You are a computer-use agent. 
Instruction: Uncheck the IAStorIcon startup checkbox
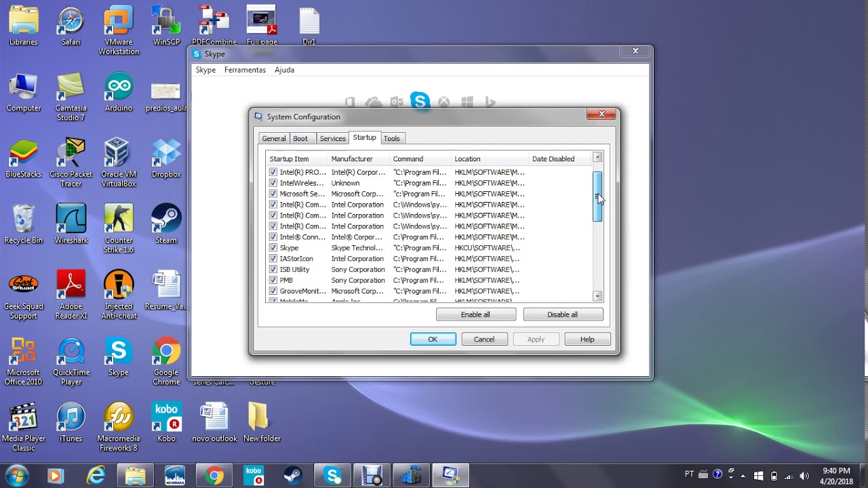tap(273, 259)
